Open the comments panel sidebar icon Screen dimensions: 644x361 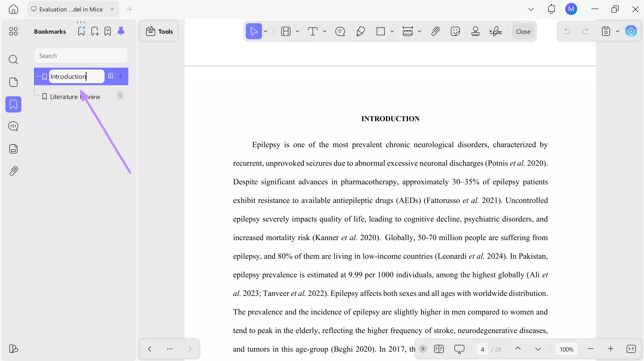tap(13, 126)
